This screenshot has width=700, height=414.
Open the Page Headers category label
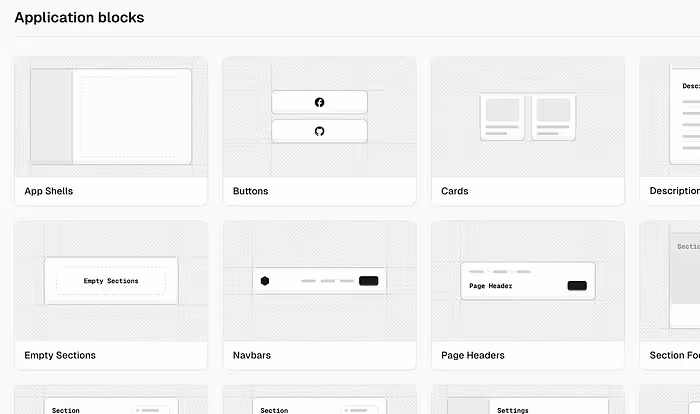(x=473, y=355)
